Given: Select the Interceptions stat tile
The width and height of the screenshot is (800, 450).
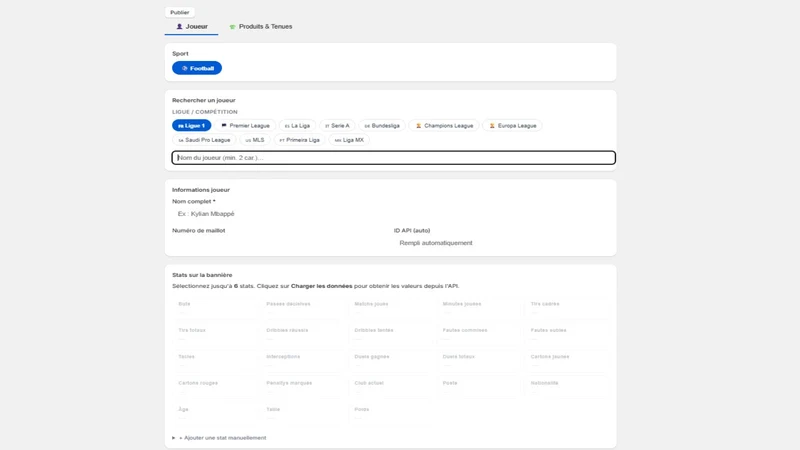Looking at the screenshot, I should pos(302,361).
